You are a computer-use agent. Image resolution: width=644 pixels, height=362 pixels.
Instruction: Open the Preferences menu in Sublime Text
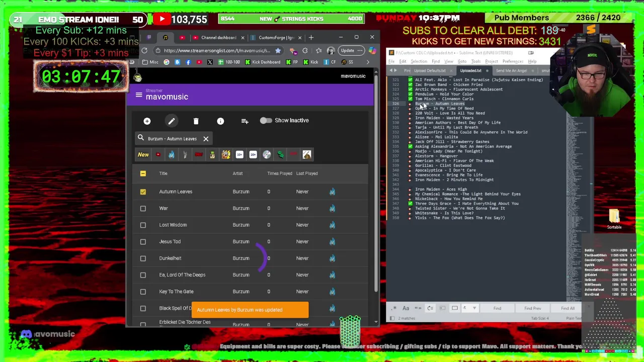pos(513,61)
